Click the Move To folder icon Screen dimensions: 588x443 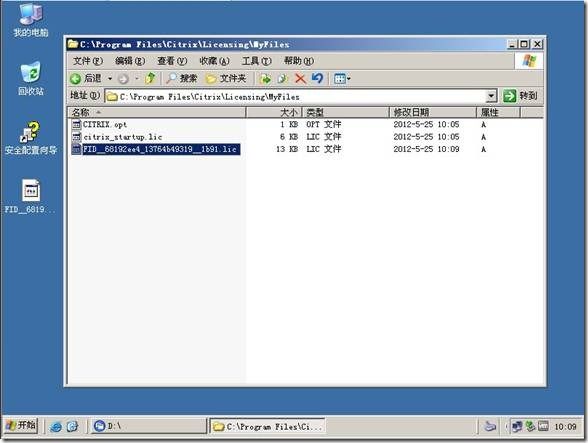(266, 78)
